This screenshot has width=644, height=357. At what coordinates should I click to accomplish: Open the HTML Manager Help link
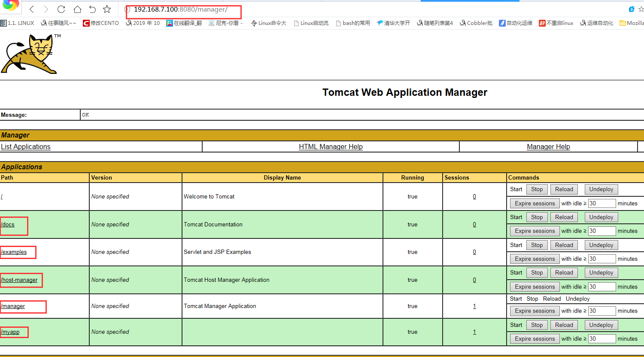point(331,146)
